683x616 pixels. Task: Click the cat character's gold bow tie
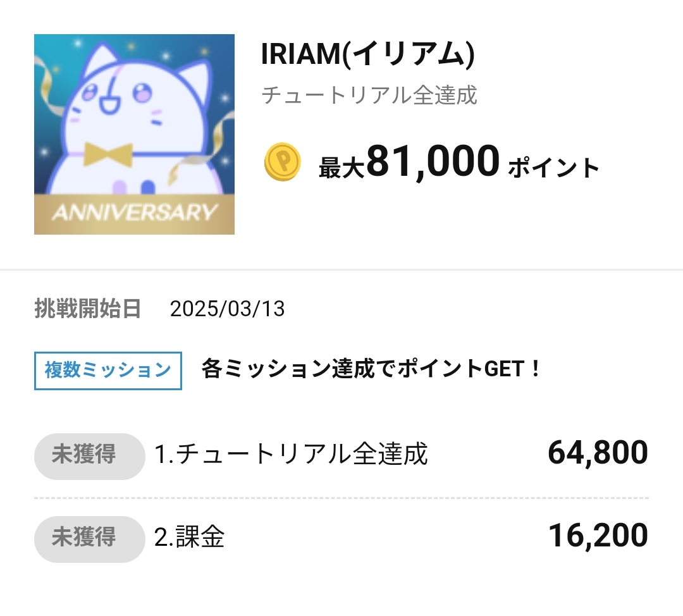(x=108, y=154)
